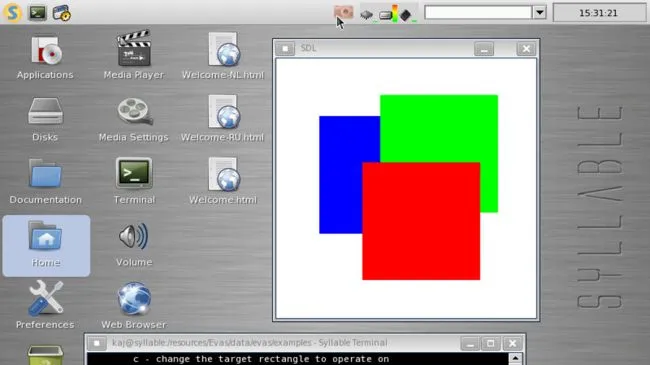
Task: Click terminal line 'change the target rectangle'
Action: (x=261, y=359)
